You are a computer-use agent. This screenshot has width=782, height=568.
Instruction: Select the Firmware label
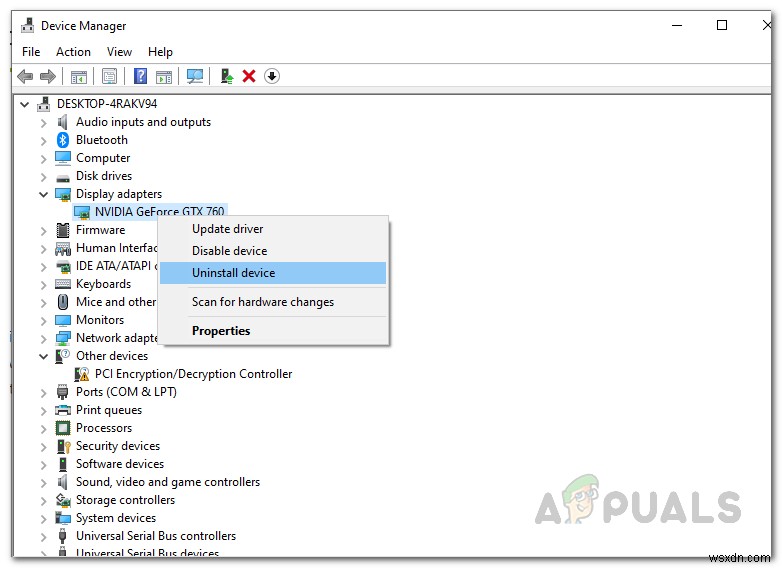pos(100,230)
